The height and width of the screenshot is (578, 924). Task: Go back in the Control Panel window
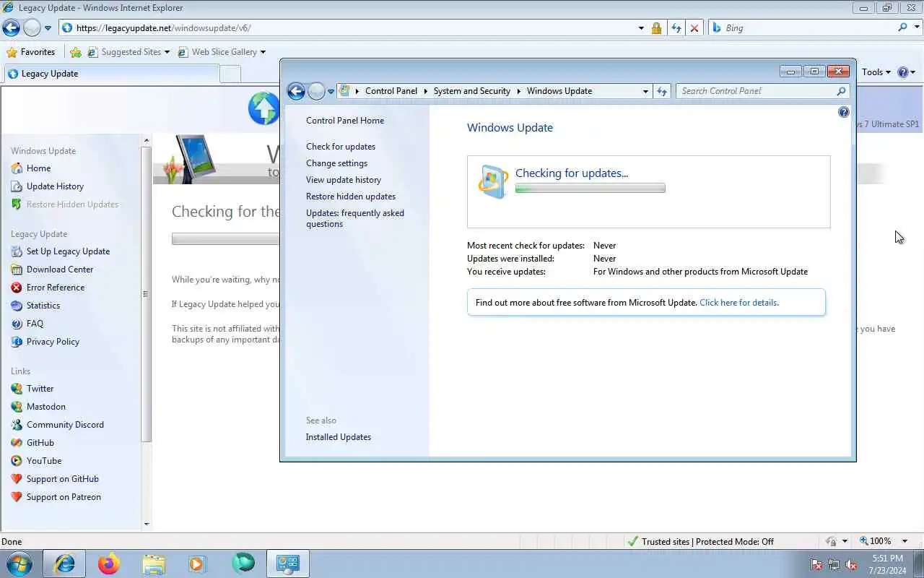(296, 91)
